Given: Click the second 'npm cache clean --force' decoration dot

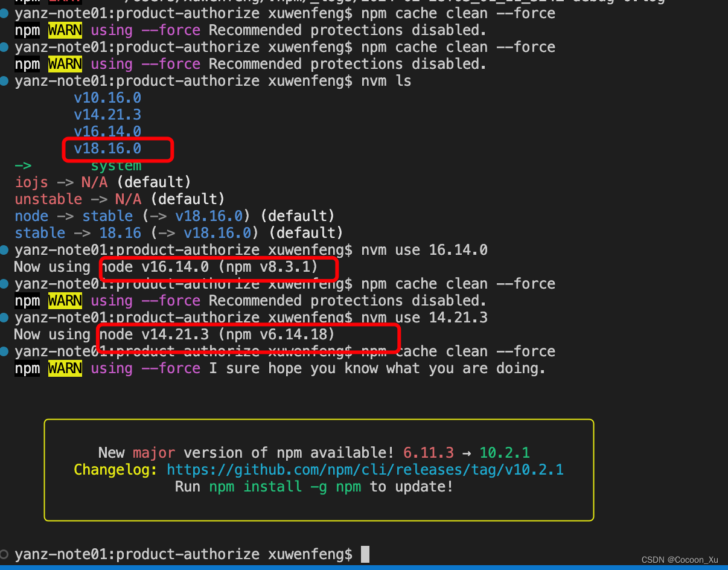Looking at the screenshot, I should pos(5,46).
